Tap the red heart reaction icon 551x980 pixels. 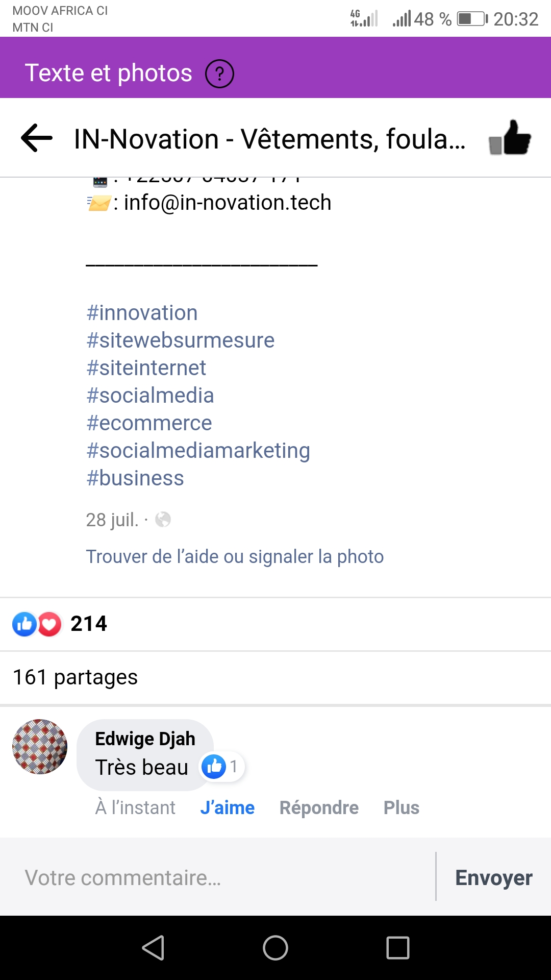pyautogui.click(x=49, y=624)
